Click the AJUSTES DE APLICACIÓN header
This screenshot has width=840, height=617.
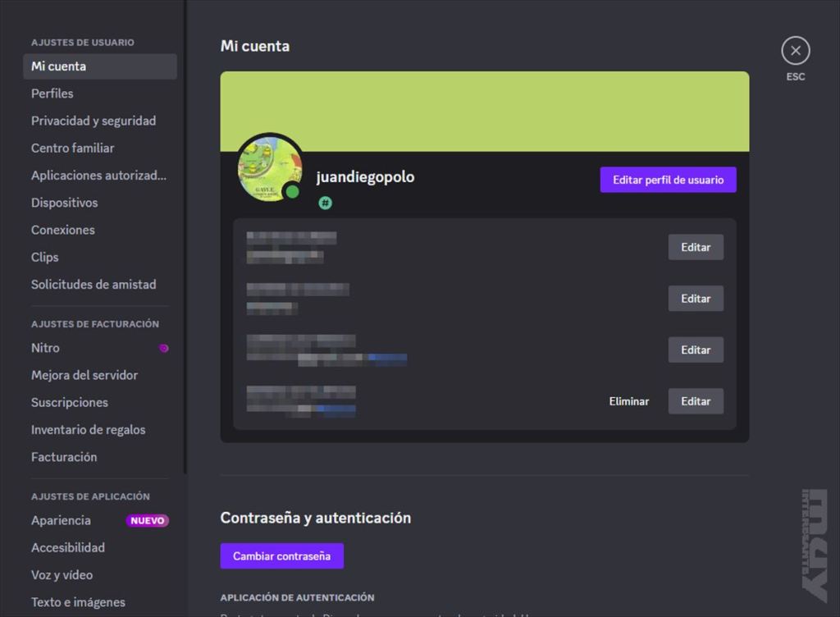pyautogui.click(x=90, y=496)
